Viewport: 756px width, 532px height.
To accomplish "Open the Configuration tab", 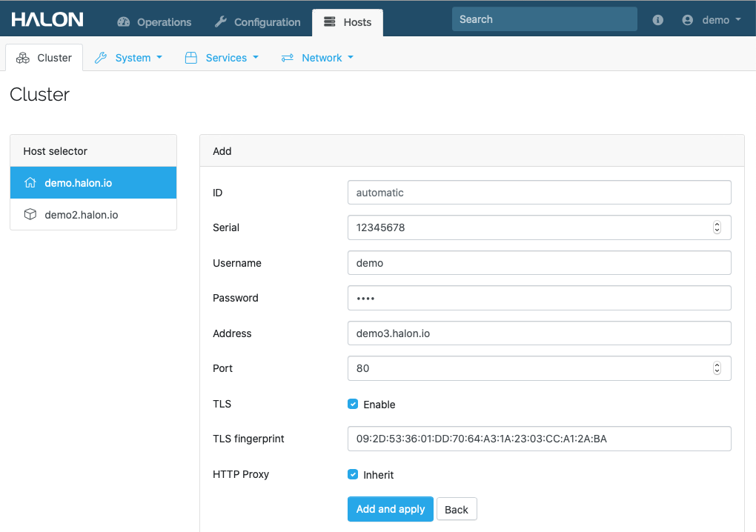I will 257,22.
